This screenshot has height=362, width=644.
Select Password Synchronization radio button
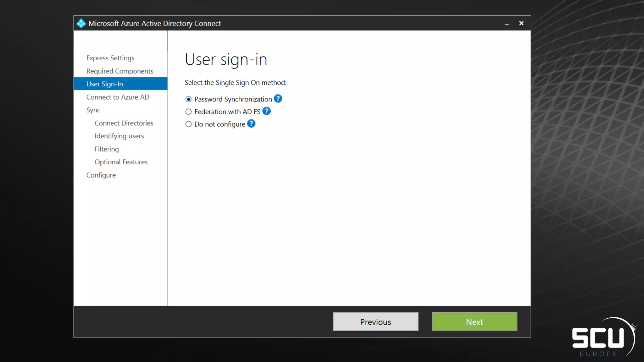188,99
